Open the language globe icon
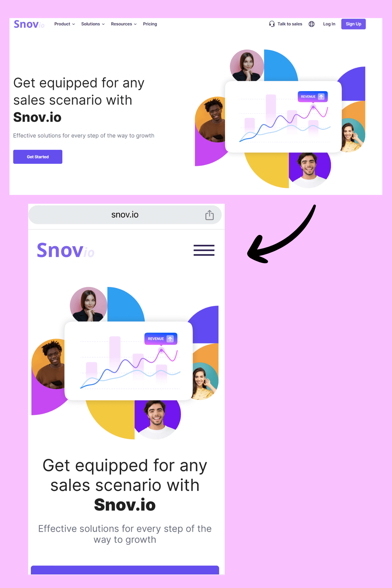The image size is (392, 588). click(x=312, y=24)
